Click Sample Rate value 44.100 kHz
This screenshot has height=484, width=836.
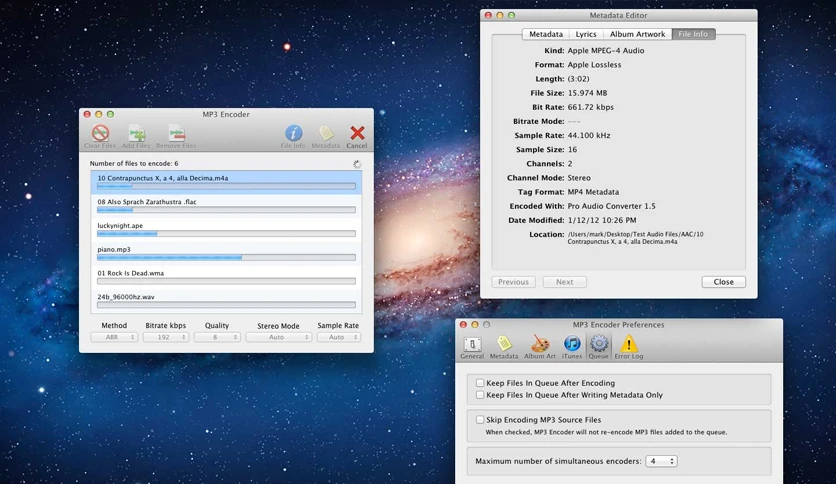[x=589, y=135]
